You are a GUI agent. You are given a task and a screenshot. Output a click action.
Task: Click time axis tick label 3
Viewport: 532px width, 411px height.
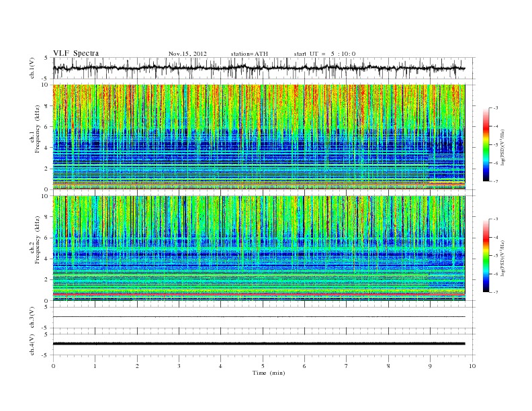[x=179, y=366]
